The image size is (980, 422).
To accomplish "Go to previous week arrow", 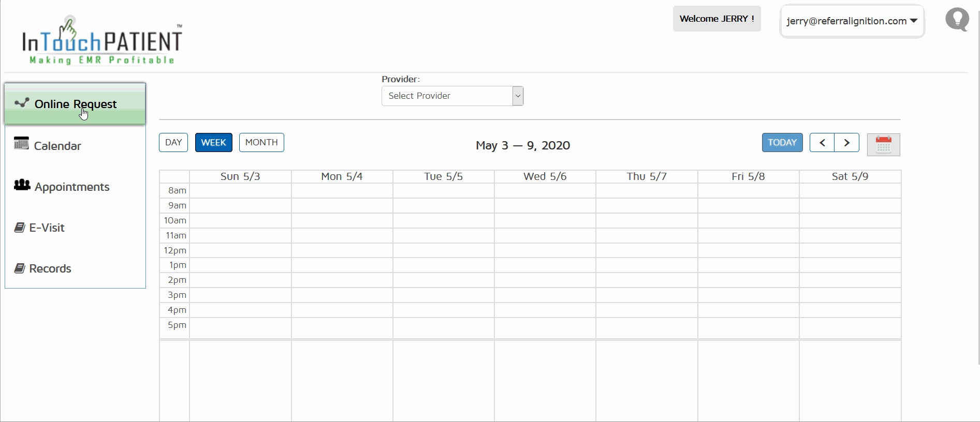I will pos(822,143).
